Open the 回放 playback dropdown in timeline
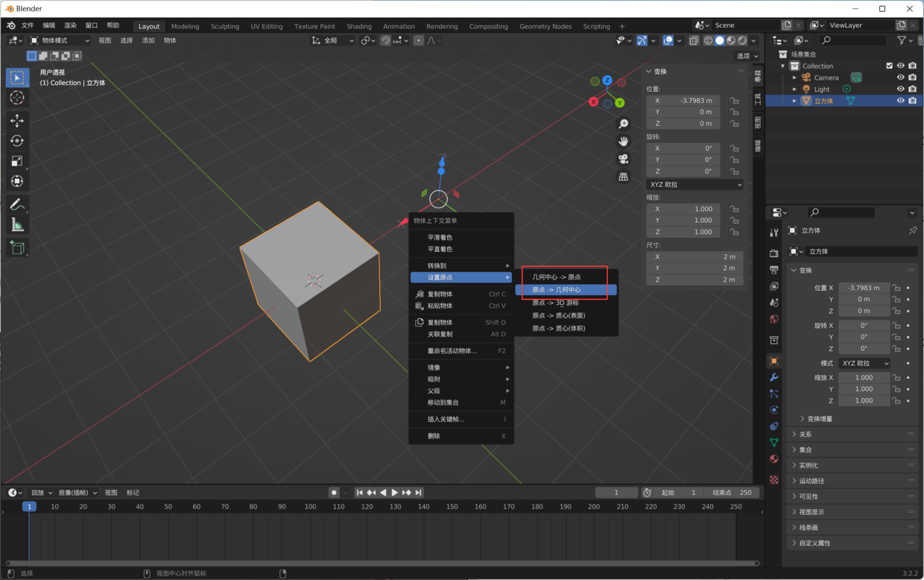This screenshot has width=924, height=580. point(40,493)
